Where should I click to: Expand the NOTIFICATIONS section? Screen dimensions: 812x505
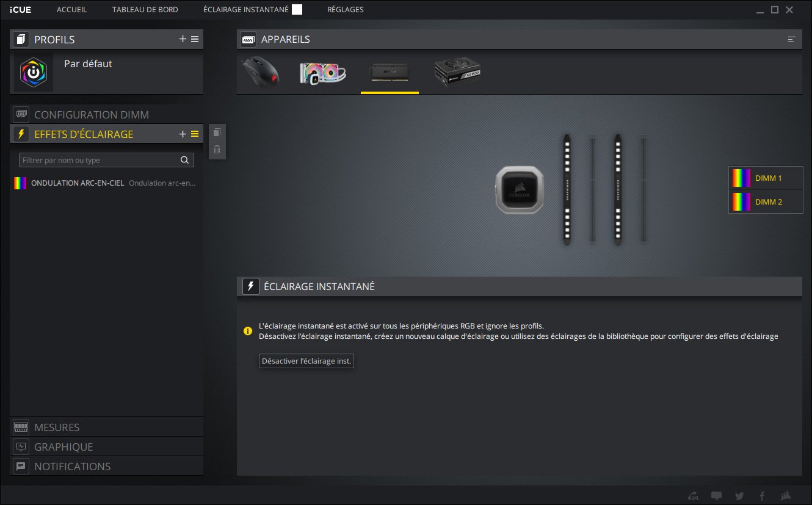point(106,466)
